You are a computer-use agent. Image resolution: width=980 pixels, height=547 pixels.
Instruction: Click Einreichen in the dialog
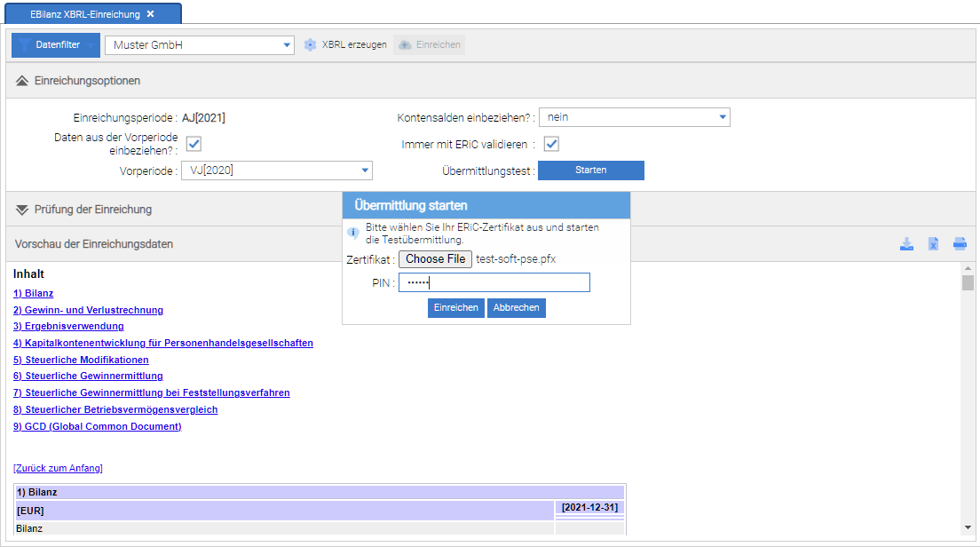(x=455, y=307)
